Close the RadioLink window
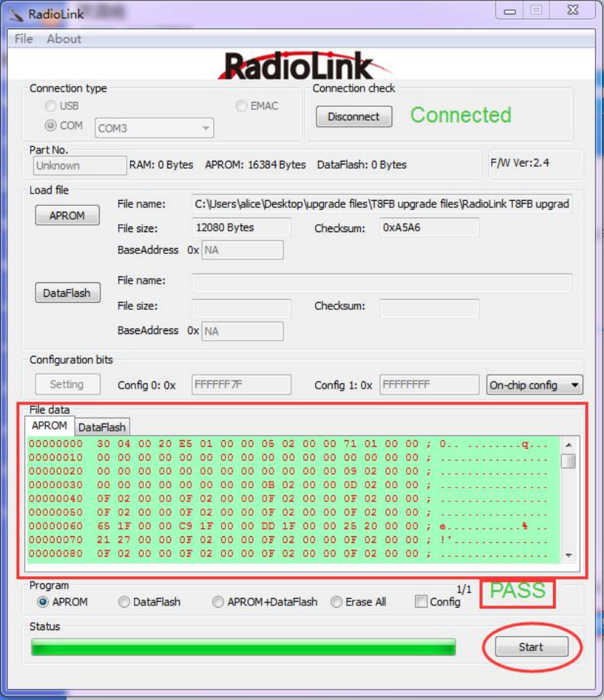 tap(573, 10)
